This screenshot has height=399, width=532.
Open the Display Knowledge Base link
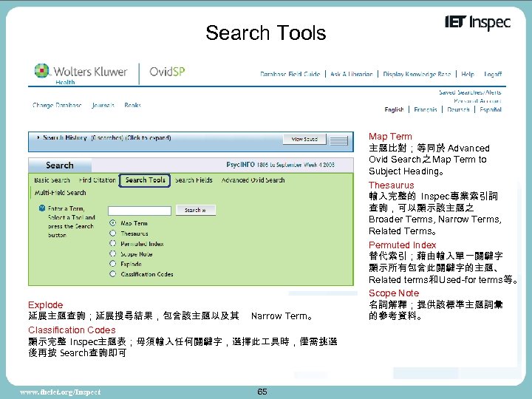point(417,74)
